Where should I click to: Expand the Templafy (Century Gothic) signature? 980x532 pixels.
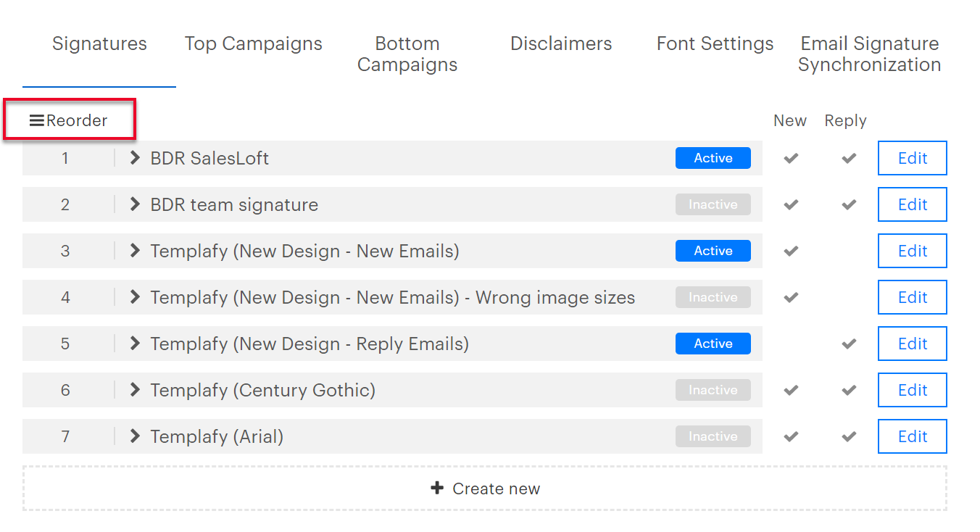pos(135,389)
